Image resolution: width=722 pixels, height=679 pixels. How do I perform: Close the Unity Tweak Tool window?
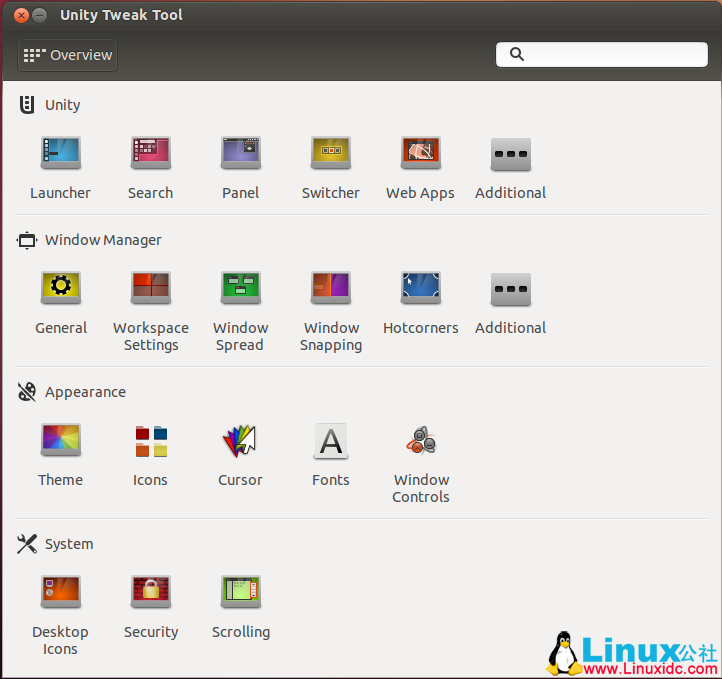click(21, 15)
